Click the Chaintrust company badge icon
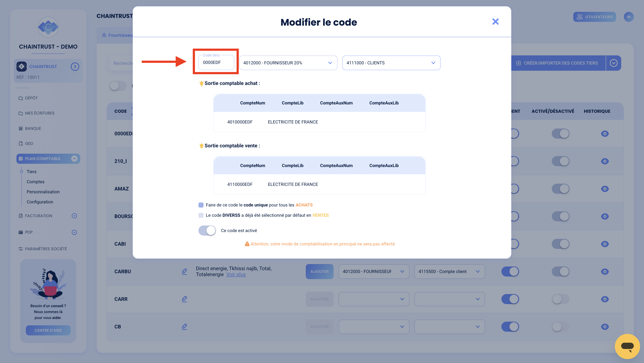Screen dimensions: 644x363 [21, 67]
